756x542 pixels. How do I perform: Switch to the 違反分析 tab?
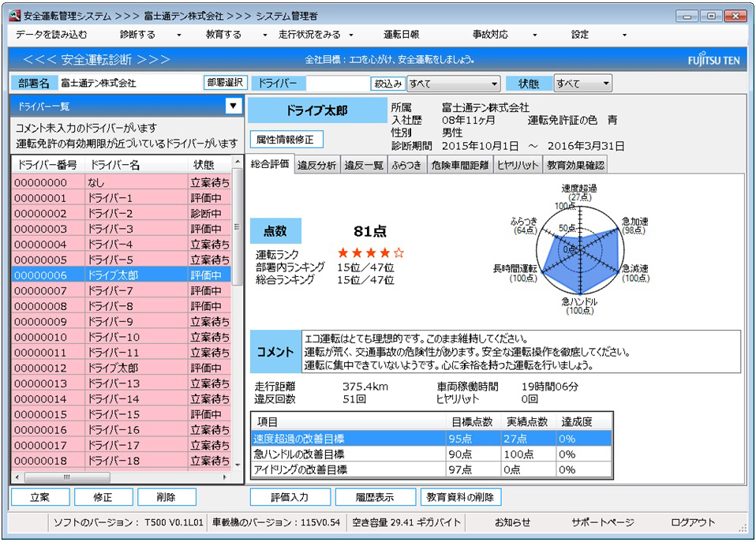point(316,166)
